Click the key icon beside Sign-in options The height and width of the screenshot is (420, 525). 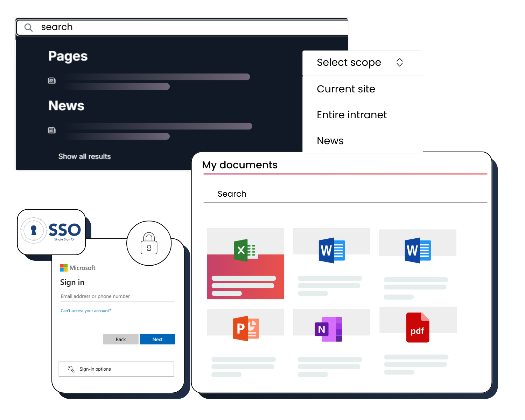[71, 369]
